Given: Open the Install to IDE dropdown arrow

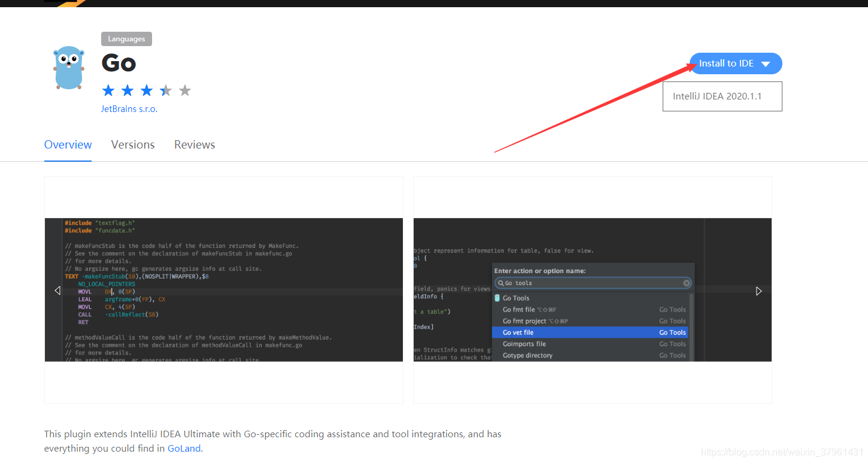Looking at the screenshot, I should 766,64.
